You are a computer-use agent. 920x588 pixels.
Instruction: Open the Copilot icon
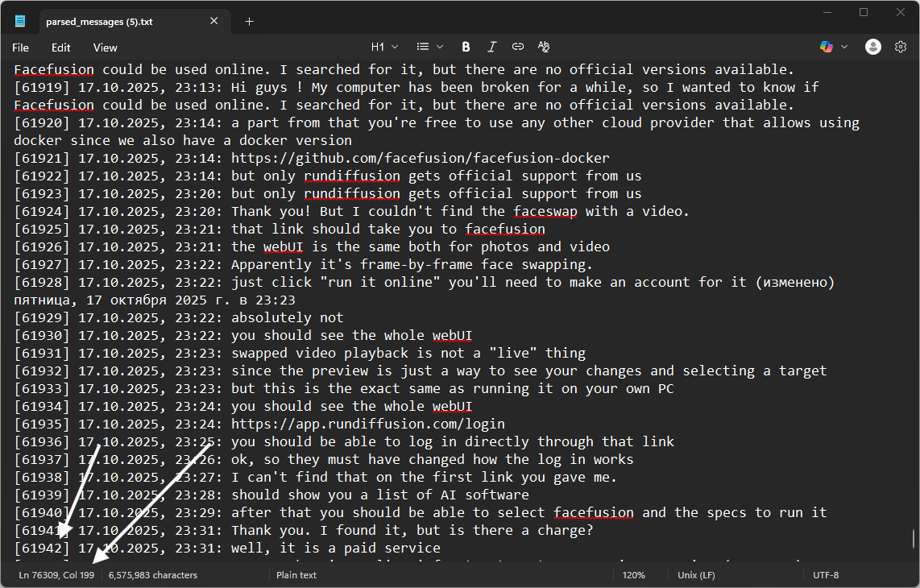click(827, 48)
